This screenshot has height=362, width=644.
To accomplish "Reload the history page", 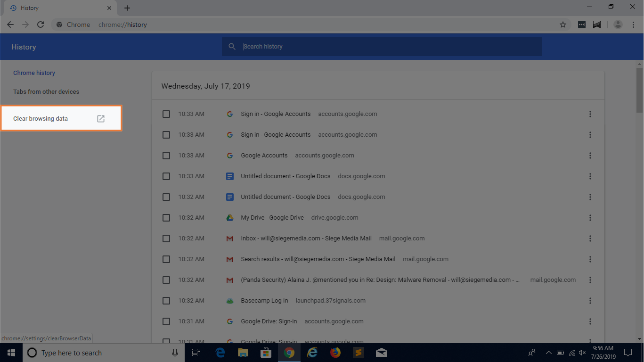I will click(x=41, y=25).
